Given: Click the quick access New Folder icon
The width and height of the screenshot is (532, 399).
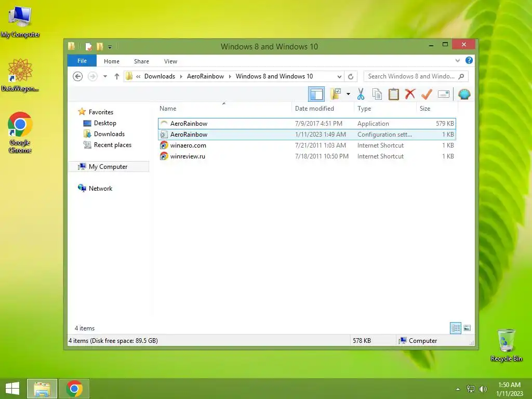Looking at the screenshot, I should [x=99, y=46].
